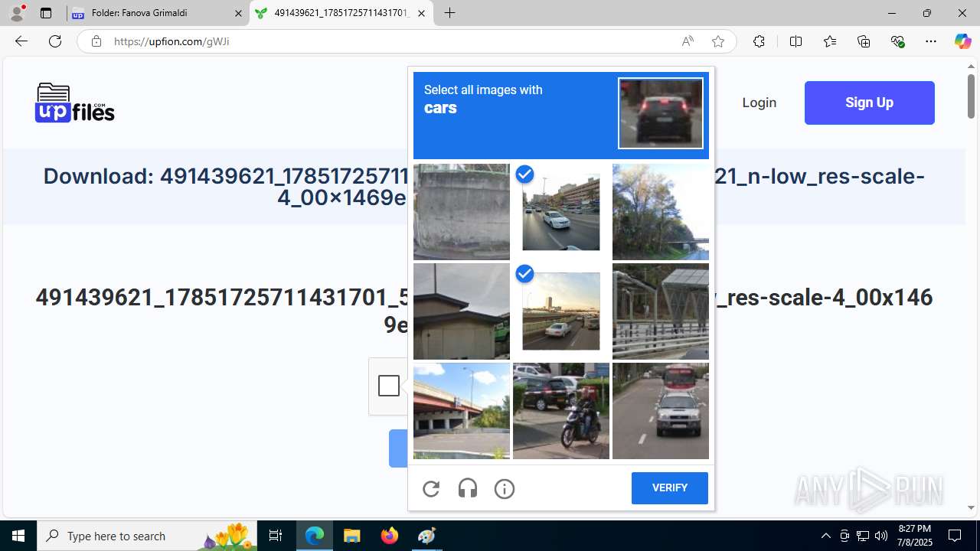Add this page to favorites star
The image size is (980, 551).
pos(717,41)
